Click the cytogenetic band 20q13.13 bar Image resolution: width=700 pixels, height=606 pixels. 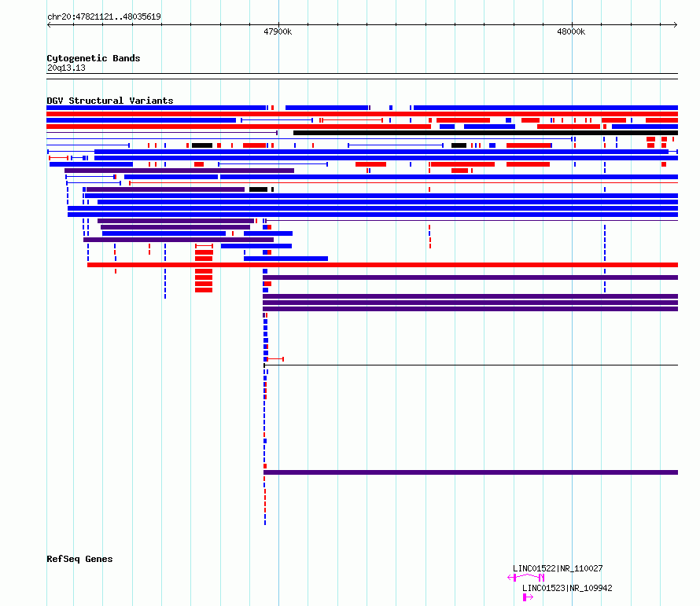point(362,76)
